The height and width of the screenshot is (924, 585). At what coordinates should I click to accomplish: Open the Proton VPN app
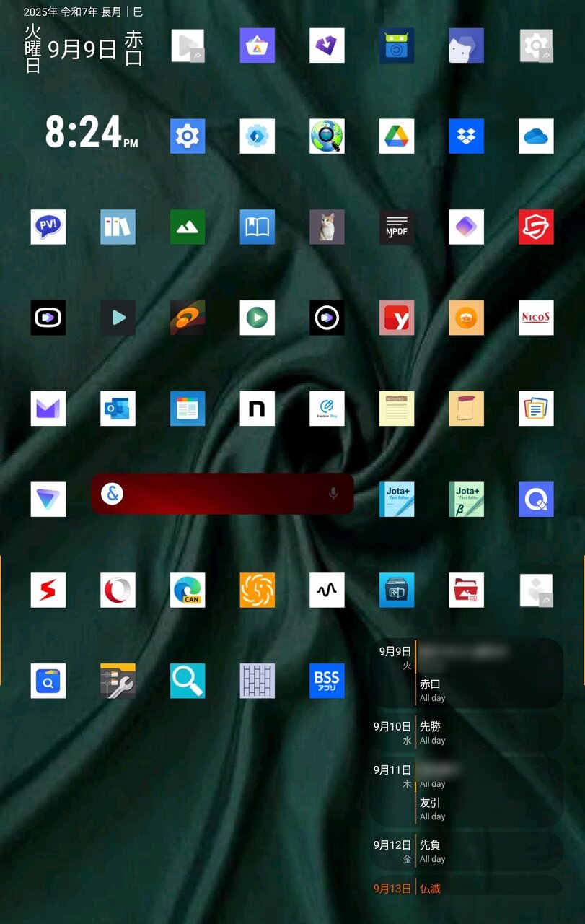point(48,499)
